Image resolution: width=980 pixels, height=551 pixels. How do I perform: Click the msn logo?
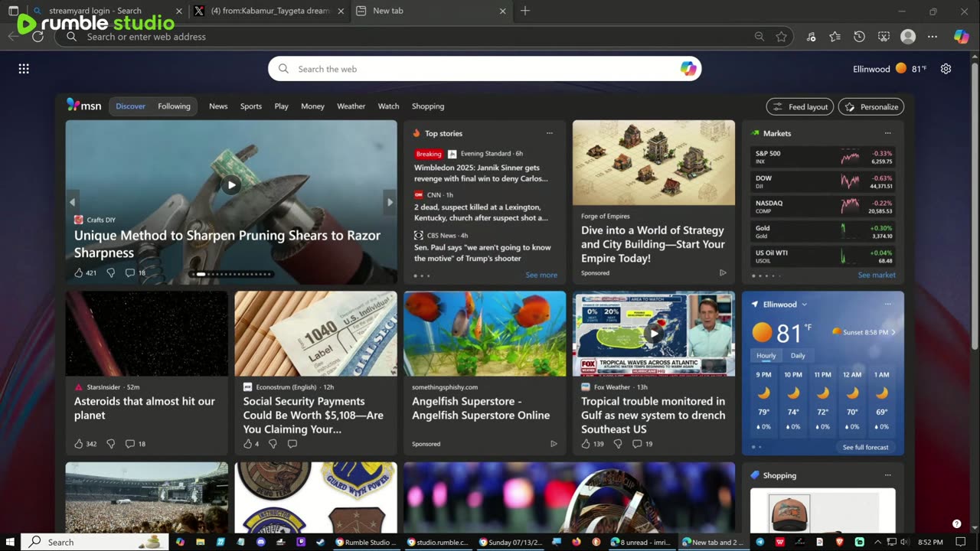(83, 106)
